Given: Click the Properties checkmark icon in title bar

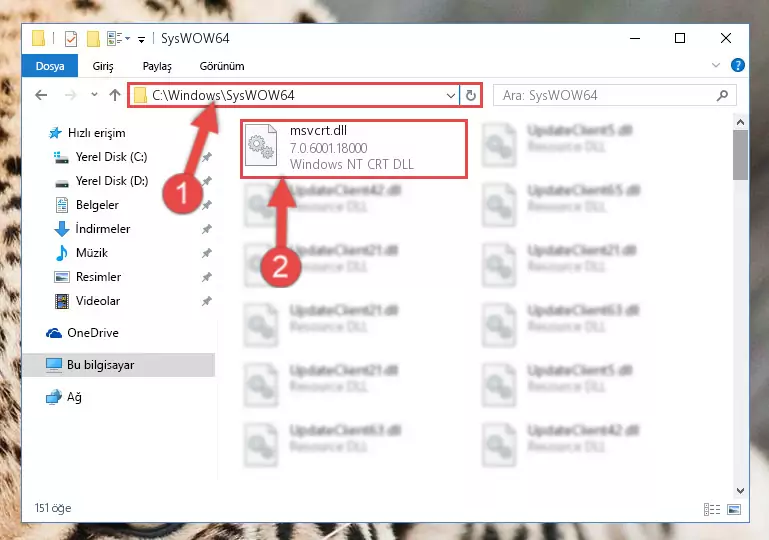Looking at the screenshot, I should pyautogui.click(x=71, y=38).
